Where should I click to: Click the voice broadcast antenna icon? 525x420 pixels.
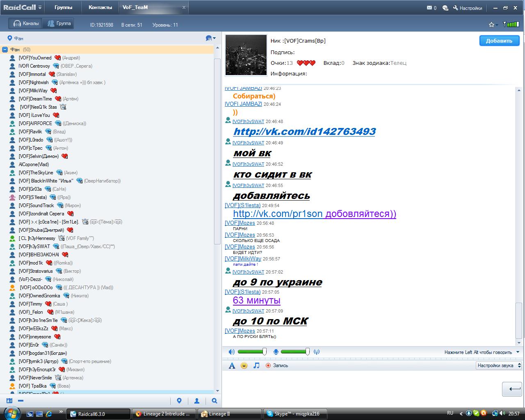click(x=317, y=352)
